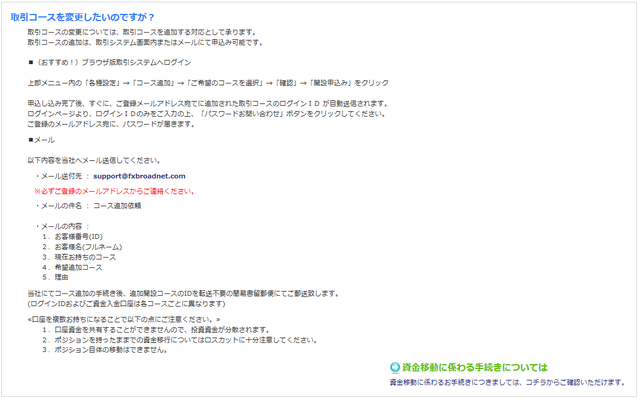Select the sentence 取引コースの追加は、取引システム画面内またはメールにて申込み可能です。

tap(145, 42)
